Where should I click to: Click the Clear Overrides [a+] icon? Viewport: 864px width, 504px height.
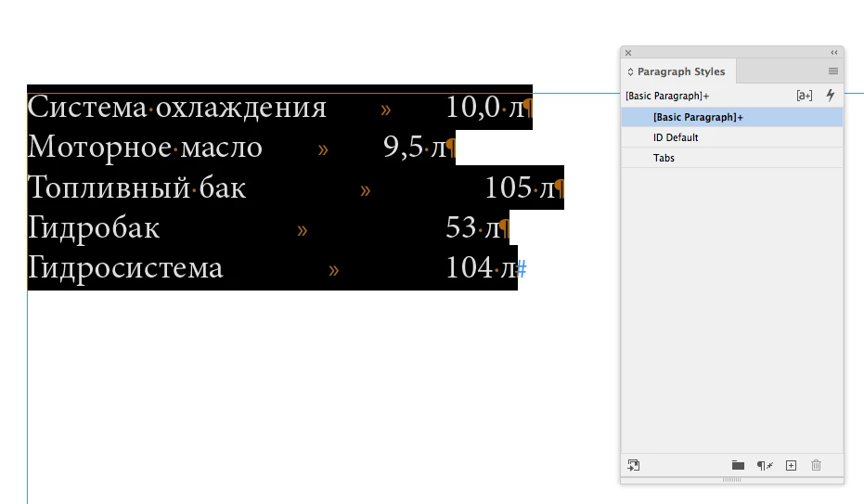pyautogui.click(x=805, y=96)
